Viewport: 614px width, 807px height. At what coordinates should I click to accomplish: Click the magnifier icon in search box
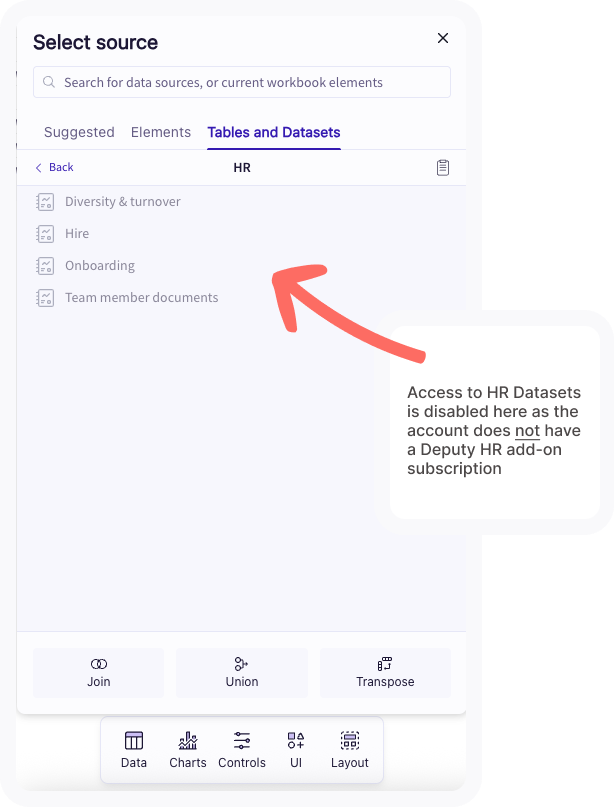(49, 82)
